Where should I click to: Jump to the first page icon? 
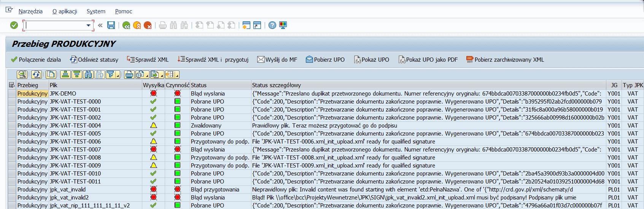(x=199, y=25)
